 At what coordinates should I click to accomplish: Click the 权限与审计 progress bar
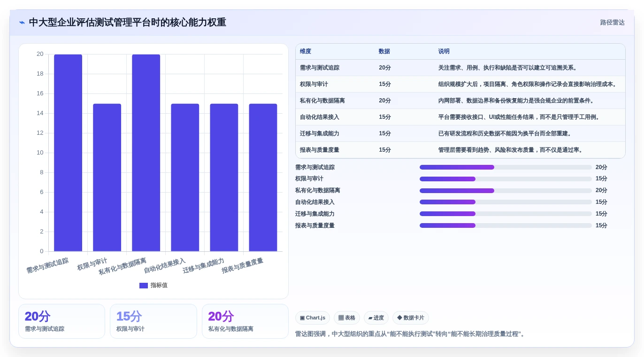click(506, 179)
